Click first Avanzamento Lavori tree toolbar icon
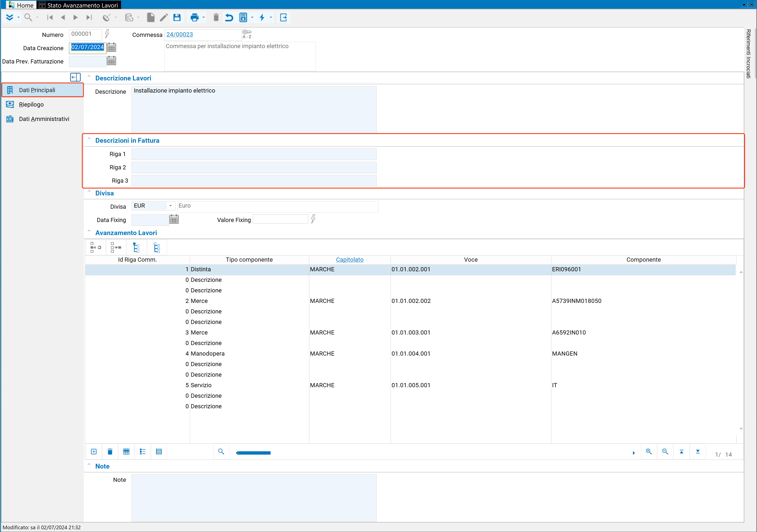The image size is (757, 532). tap(96, 247)
